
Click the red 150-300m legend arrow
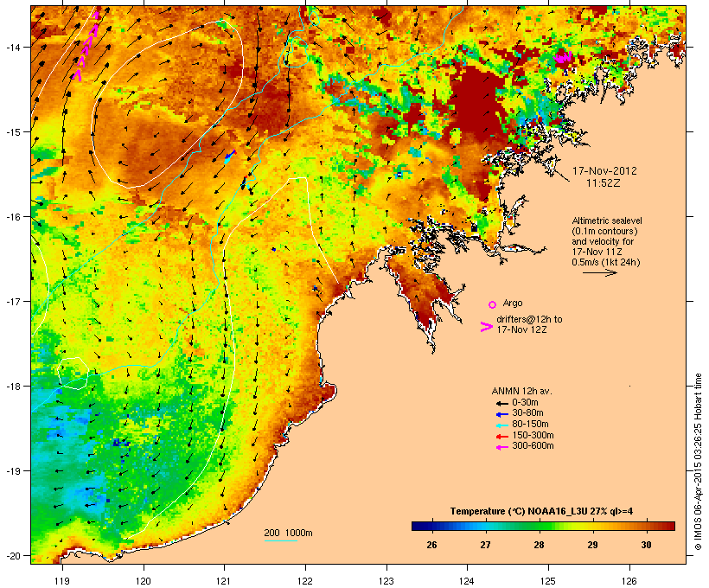[502, 437]
